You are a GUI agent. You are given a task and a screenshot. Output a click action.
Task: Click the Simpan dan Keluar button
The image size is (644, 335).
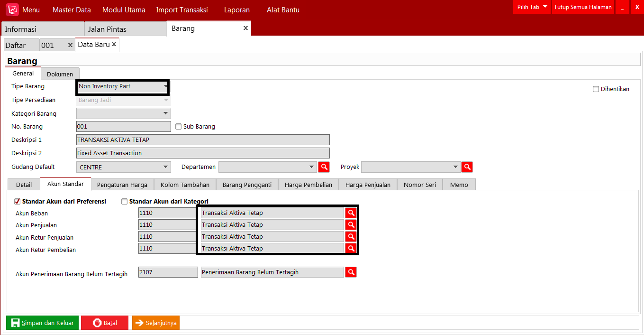point(43,323)
